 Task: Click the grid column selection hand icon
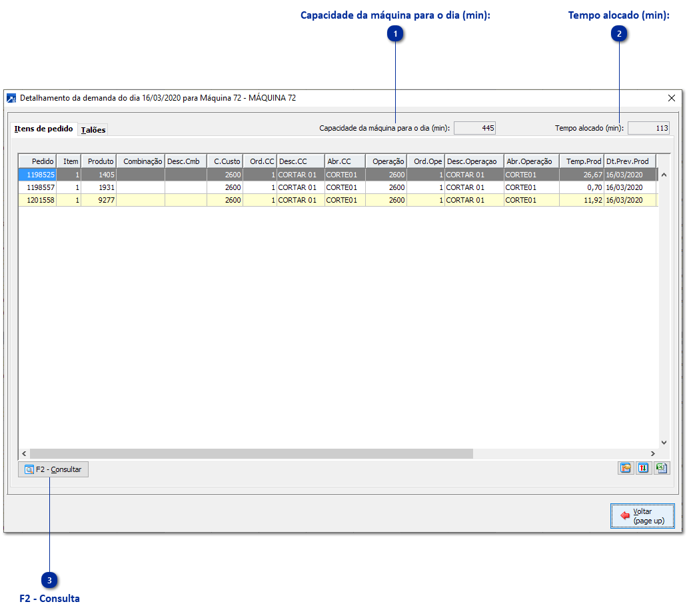625,468
